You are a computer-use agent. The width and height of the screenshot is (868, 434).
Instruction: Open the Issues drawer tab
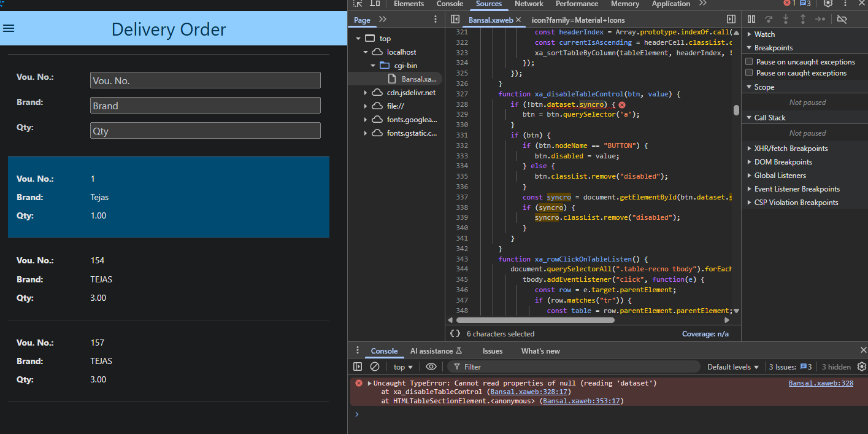coord(493,351)
